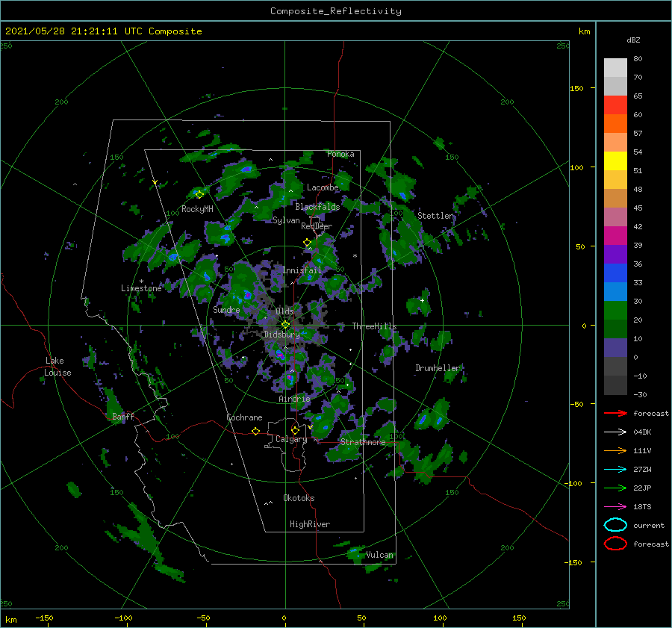Click the Stettler label
This screenshot has width=672, height=628.
tap(435, 216)
